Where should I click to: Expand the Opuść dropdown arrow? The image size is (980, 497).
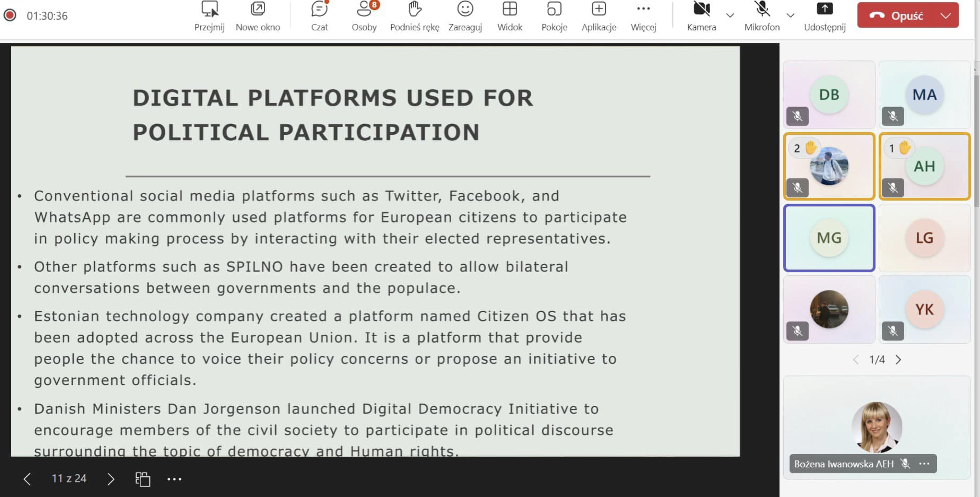pos(946,15)
